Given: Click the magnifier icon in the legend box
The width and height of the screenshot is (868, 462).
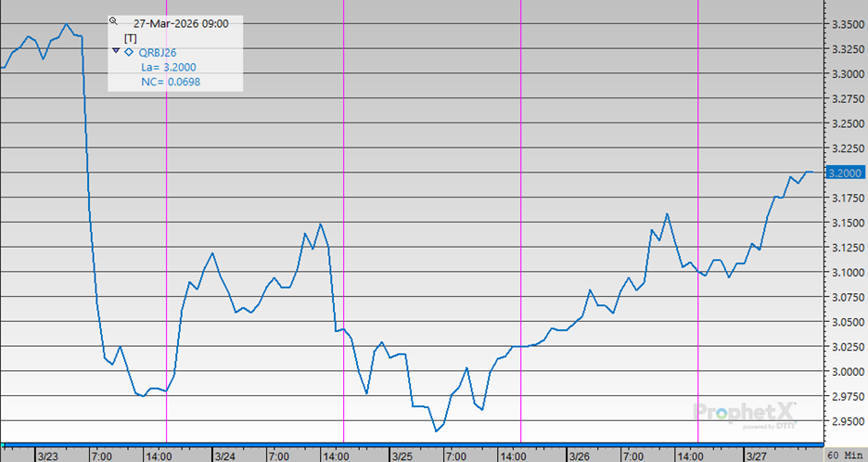Looking at the screenshot, I should click(113, 20).
